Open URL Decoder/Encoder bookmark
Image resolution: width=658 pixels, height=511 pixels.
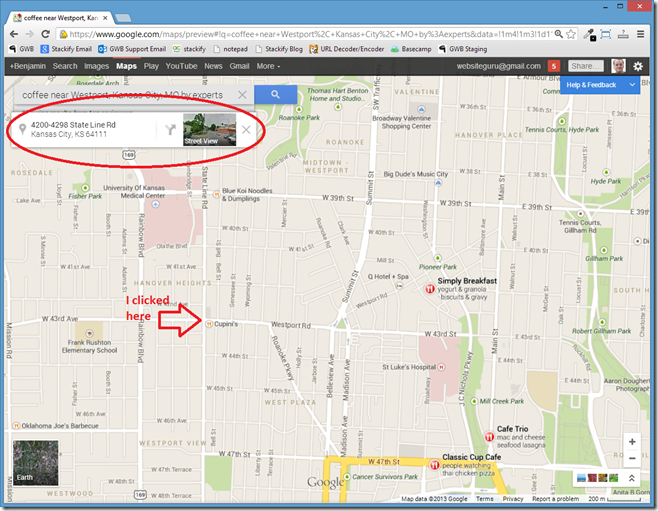point(347,49)
